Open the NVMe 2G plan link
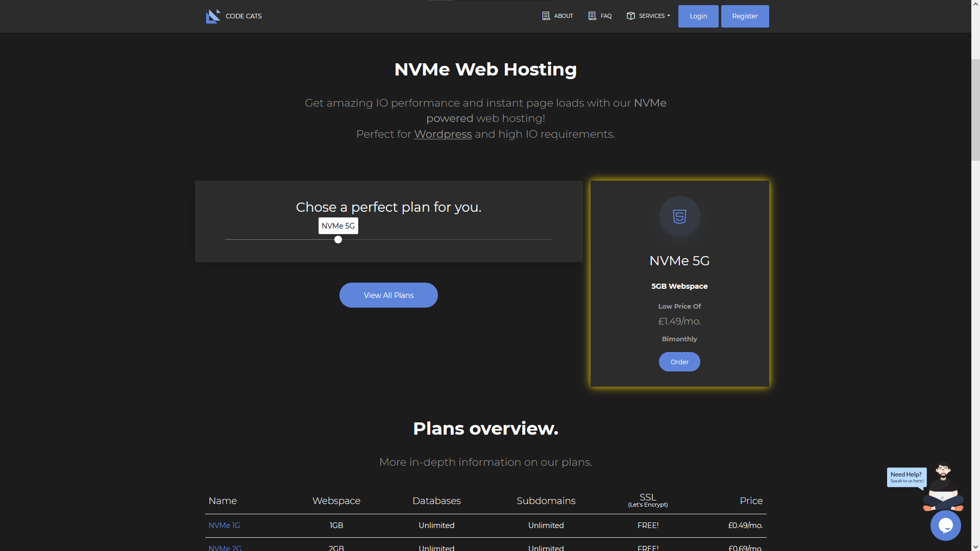Image resolution: width=980 pixels, height=551 pixels. click(x=225, y=547)
